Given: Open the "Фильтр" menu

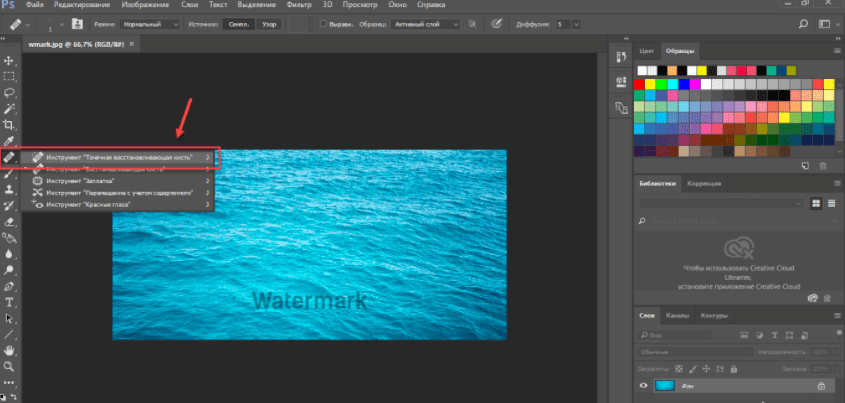Looking at the screenshot, I should pos(298,4).
